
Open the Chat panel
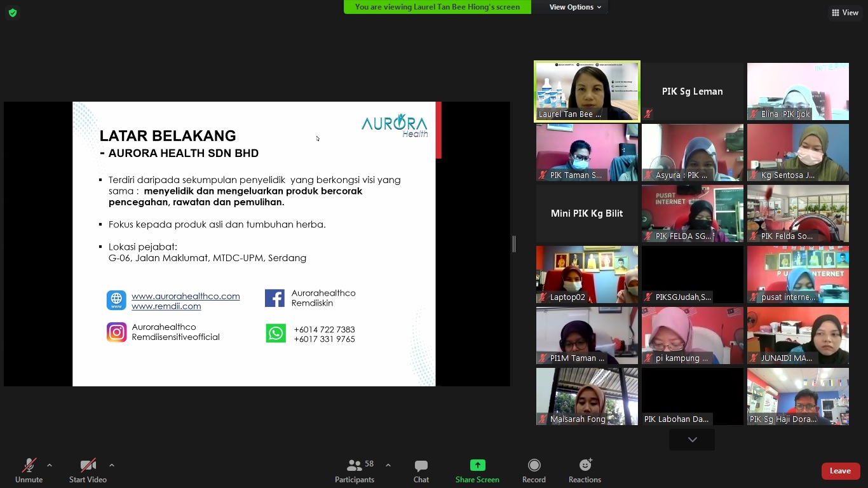421,471
